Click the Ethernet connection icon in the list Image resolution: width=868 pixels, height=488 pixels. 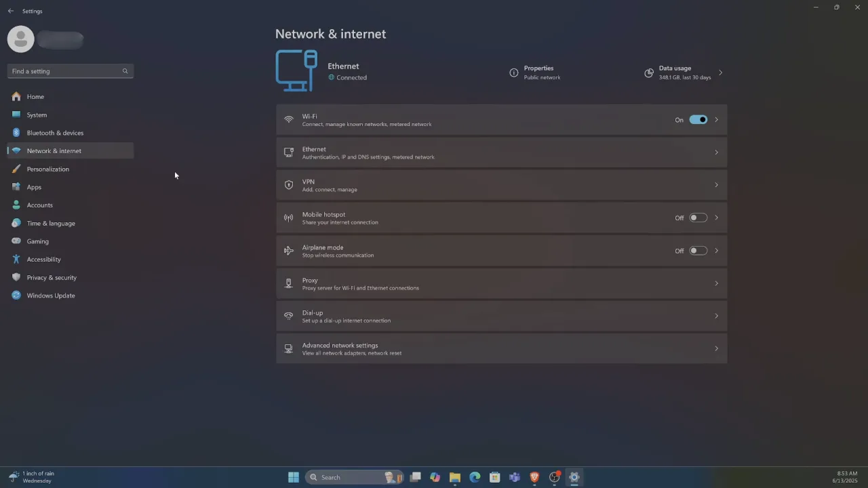coord(289,152)
